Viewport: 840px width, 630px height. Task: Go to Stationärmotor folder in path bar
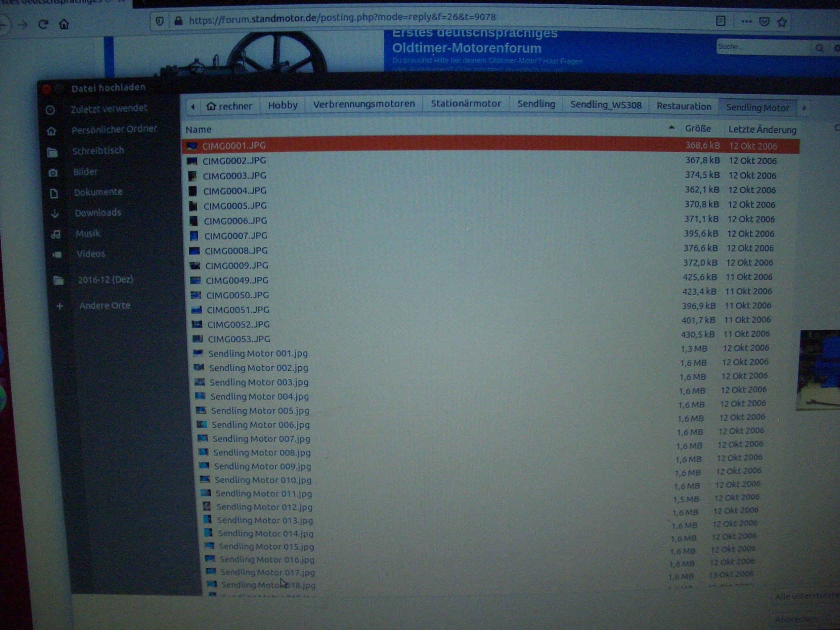point(466,104)
